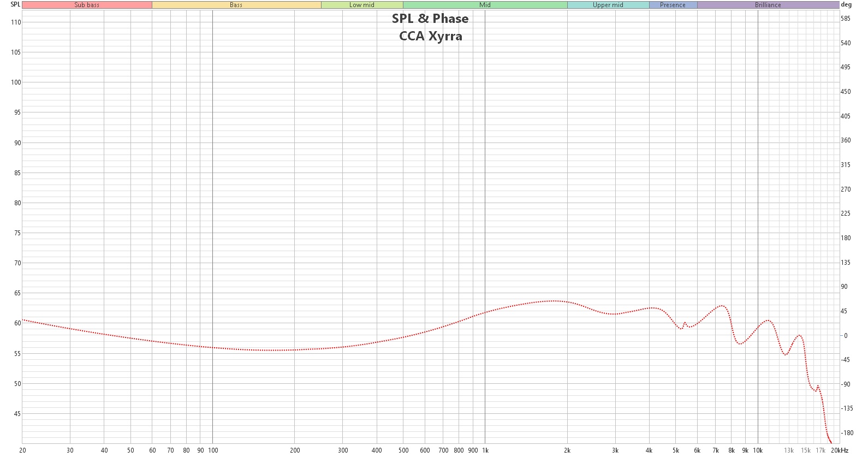This screenshot has width=868, height=457.
Task: Click the 110 SPL axis value
Action: (16, 22)
